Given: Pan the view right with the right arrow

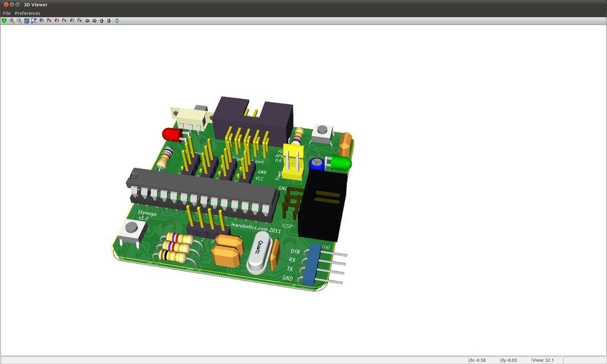Looking at the screenshot, I should 94,21.
